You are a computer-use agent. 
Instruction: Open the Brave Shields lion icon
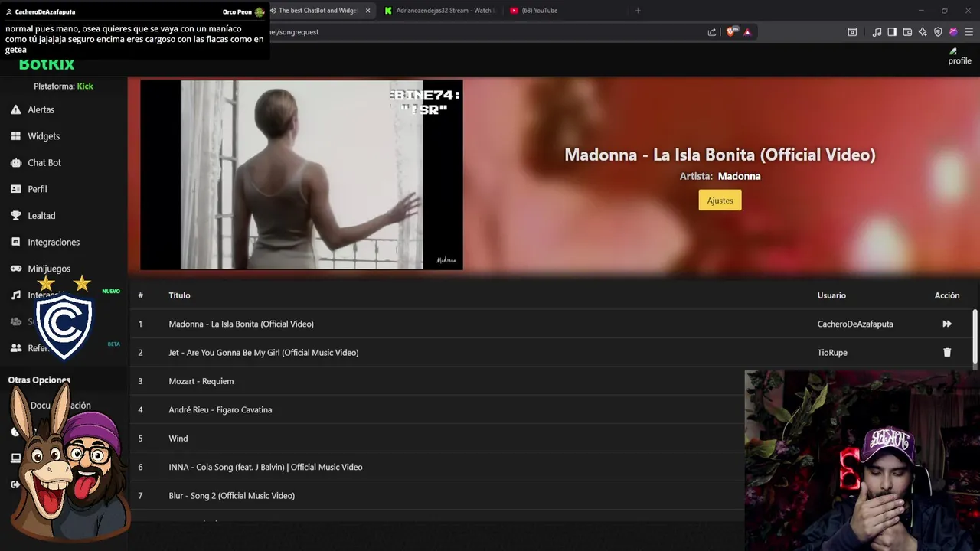point(730,32)
